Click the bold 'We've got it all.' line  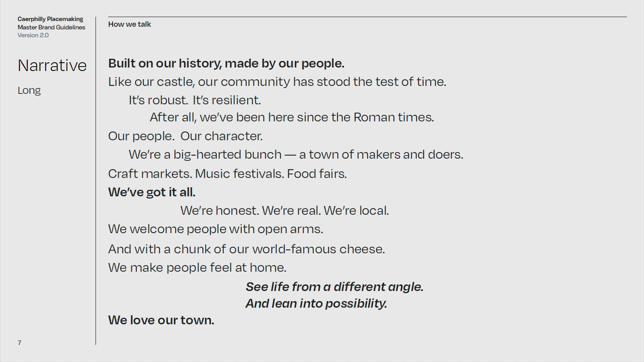[x=152, y=192]
